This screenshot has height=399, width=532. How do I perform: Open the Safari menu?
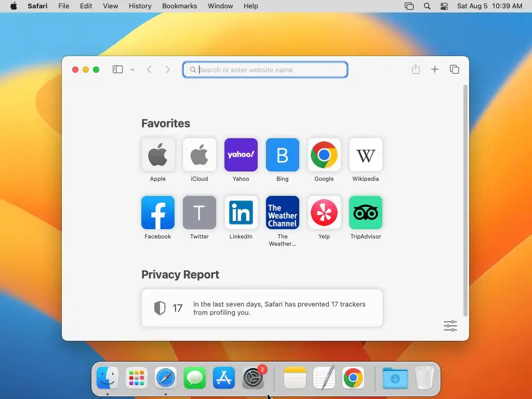[37, 6]
